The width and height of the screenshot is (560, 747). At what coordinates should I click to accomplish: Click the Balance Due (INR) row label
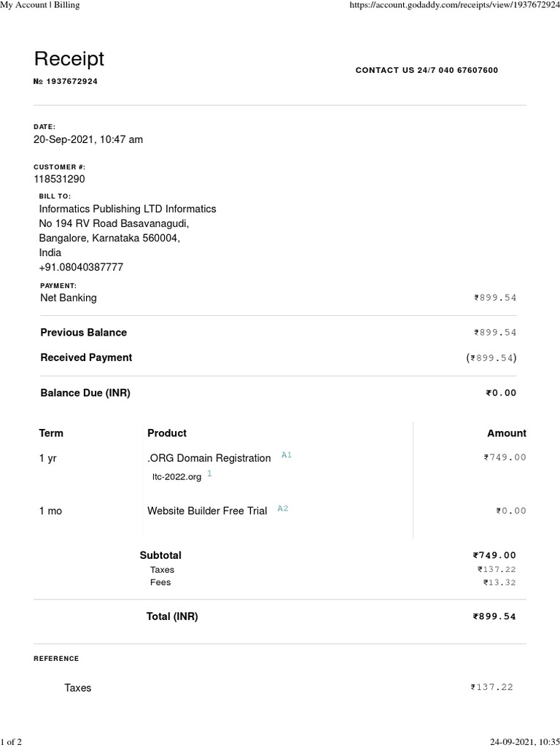click(85, 392)
